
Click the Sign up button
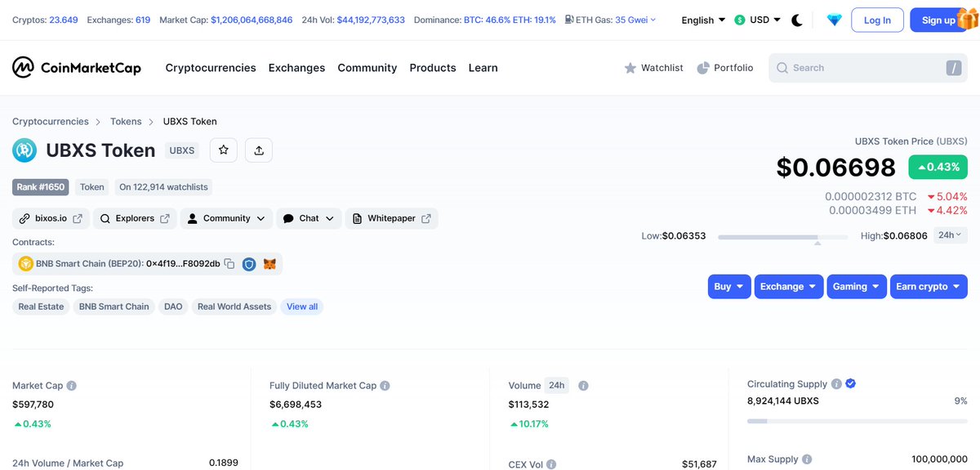pos(938,20)
